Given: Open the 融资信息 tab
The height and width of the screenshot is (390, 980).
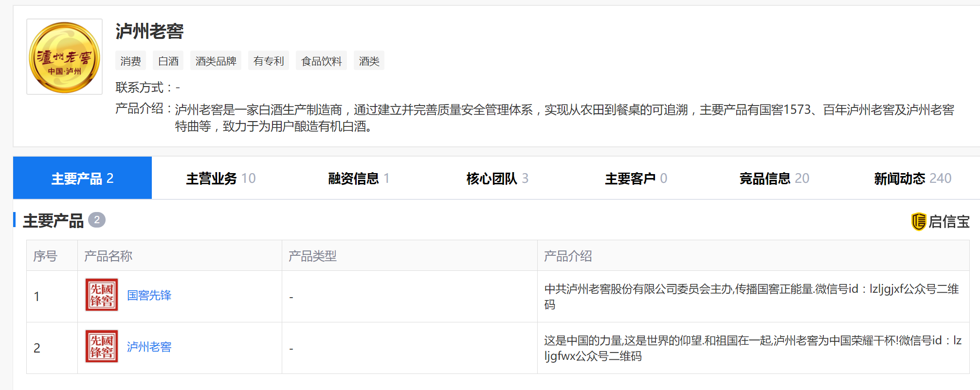Looking at the screenshot, I should [x=359, y=178].
